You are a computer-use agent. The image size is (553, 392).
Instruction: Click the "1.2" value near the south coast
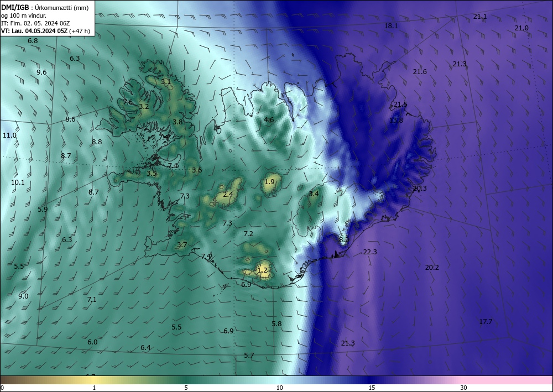[x=262, y=270]
